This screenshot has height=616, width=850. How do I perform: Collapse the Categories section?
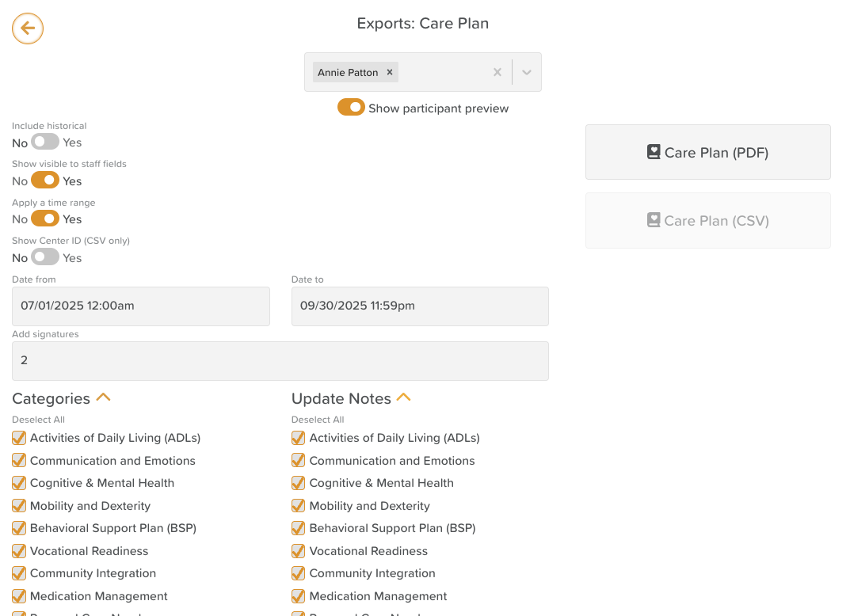(x=103, y=397)
